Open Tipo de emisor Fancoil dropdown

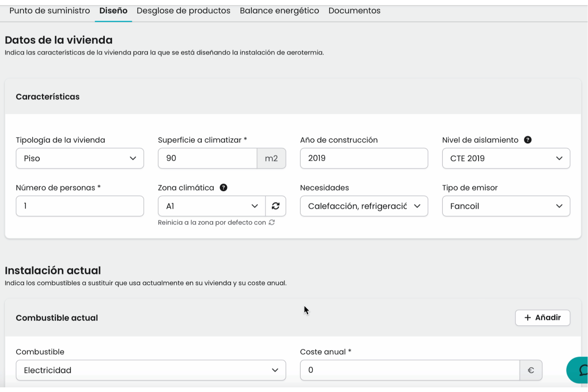tap(506, 206)
